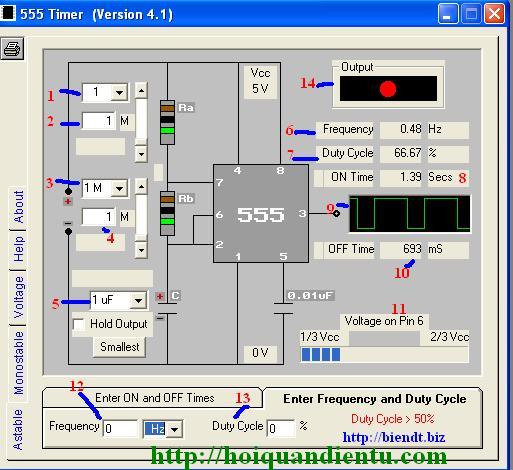
Task: Click the Ra scrollbar up arrow
Action: click(x=141, y=91)
